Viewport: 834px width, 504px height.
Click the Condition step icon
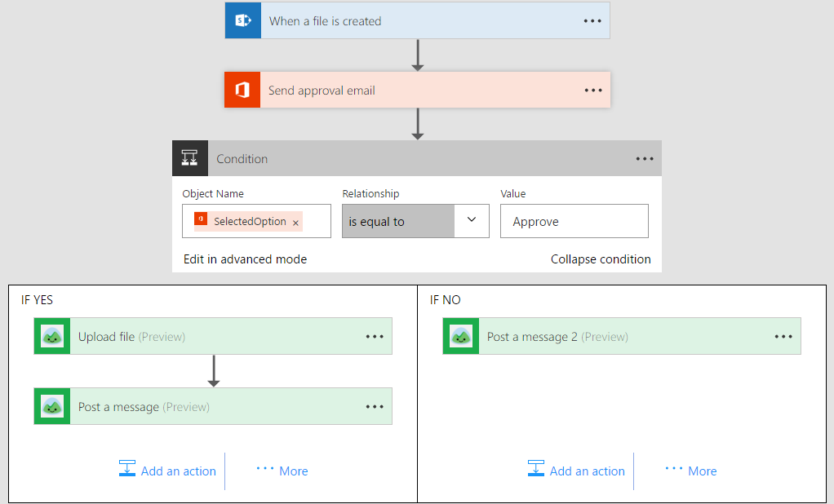tap(189, 159)
